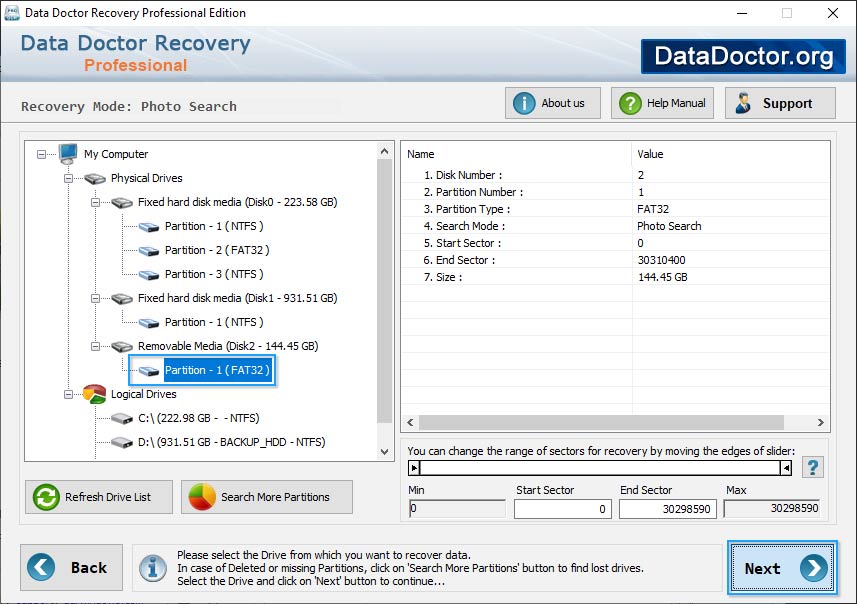Image resolution: width=857 pixels, height=604 pixels.
Task: Select Fixed hard disk media Disk1 row
Action: pyautogui.click(x=237, y=298)
